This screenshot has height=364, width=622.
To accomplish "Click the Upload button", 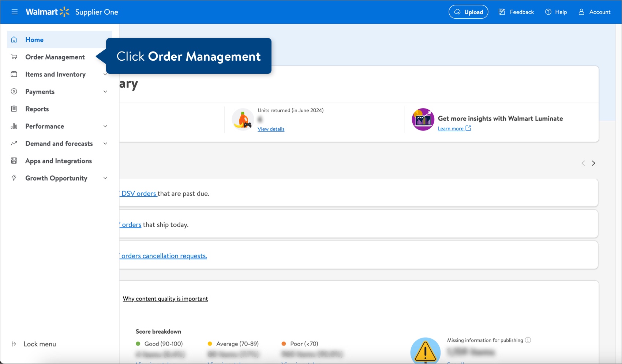I will pyautogui.click(x=468, y=12).
